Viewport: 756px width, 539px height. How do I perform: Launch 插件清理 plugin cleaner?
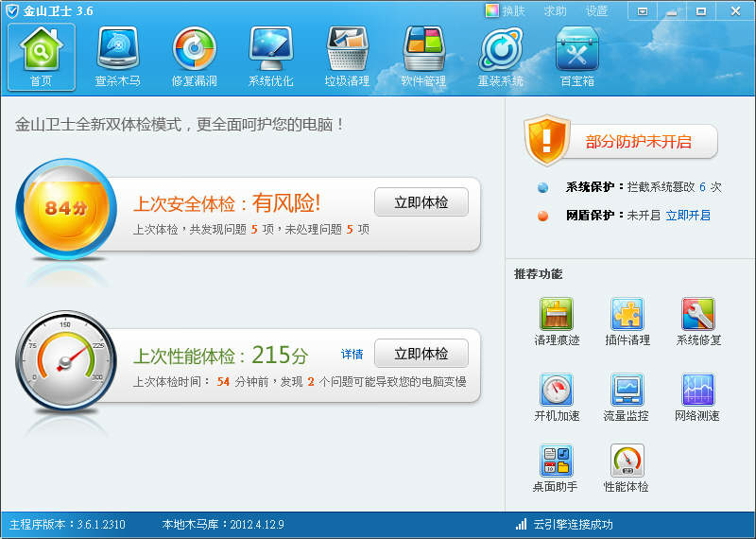click(x=627, y=322)
